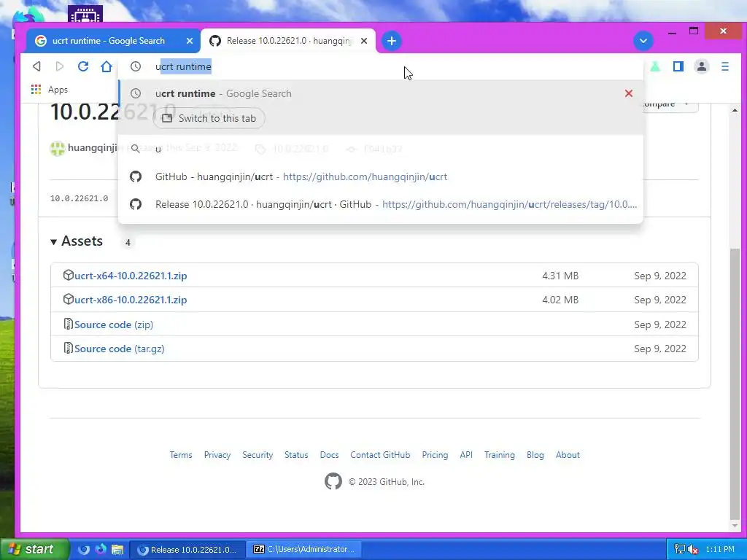747x560 pixels.
Task: Click 'Switch to this tab' button
Action: point(209,118)
